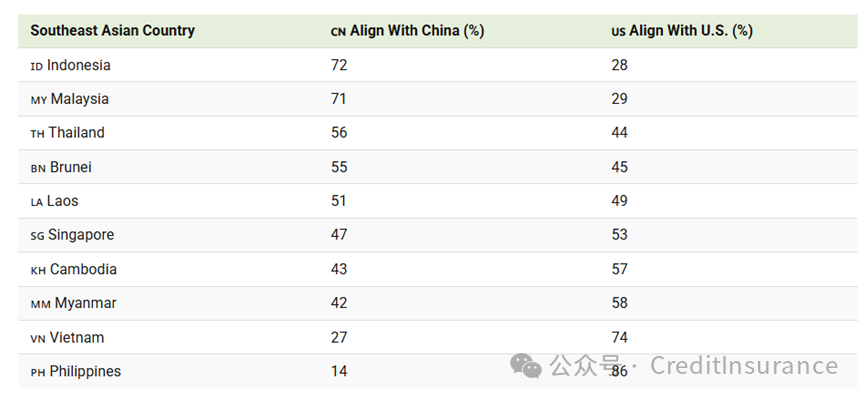The height and width of the screenshot is (400, 865).
Task: Sort by Southeast Asian Country header
Action: click(113, 30)
